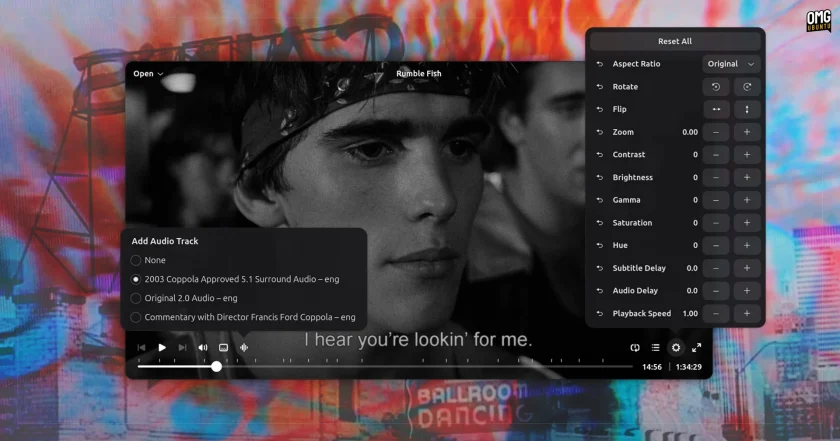This screenshot has height=441, width=840.
Task: Play the video
Action: 162,348
